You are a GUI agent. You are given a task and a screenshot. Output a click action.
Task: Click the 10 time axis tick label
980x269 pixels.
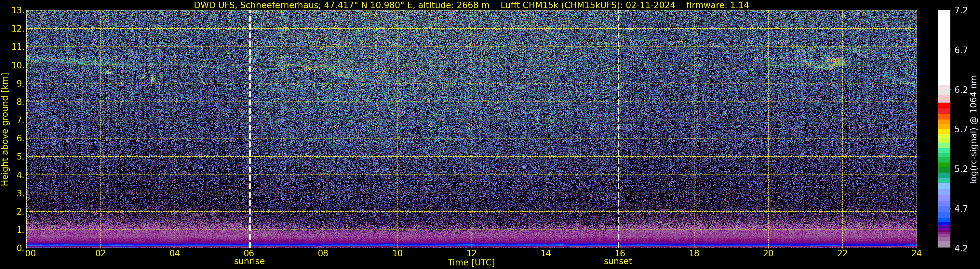(x=397, y=254)
